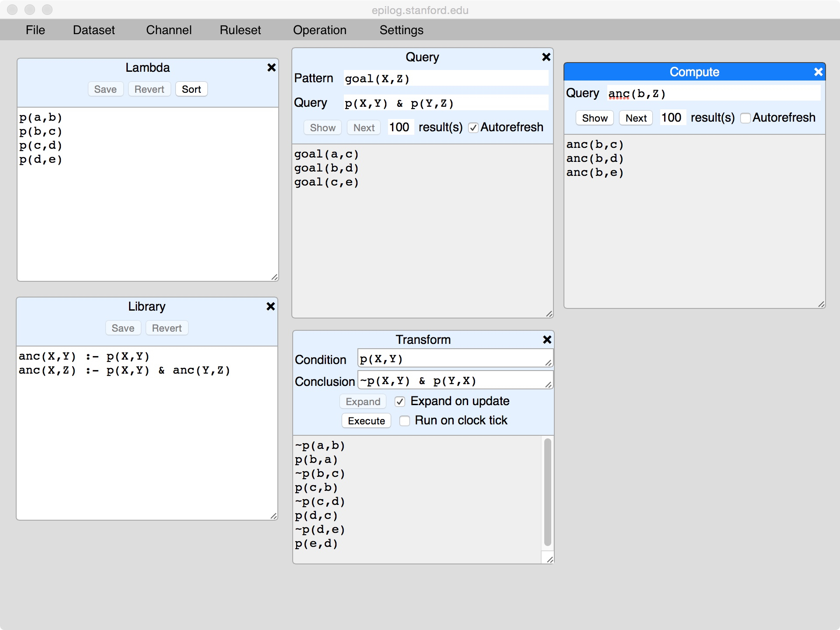Open the Dataset menu
The image size is (840, 630).
(x=94, y=30)
